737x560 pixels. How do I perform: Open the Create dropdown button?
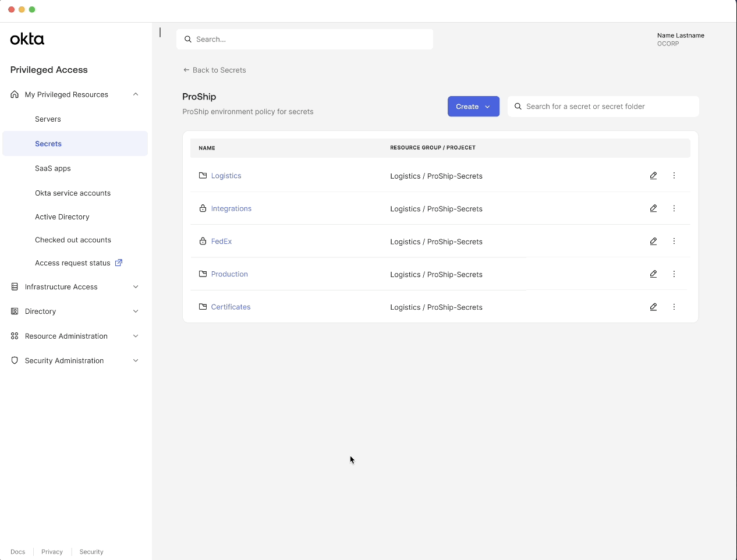click(473, 107)
